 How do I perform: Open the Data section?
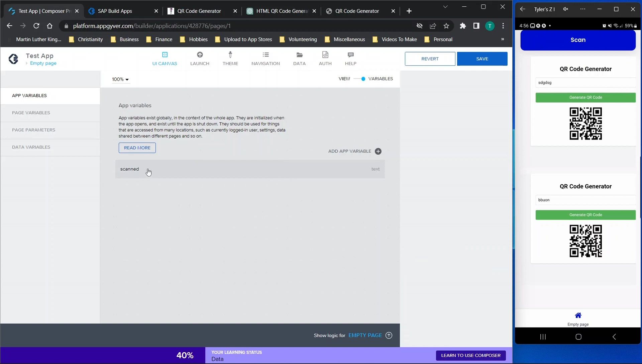pos(299,59)
